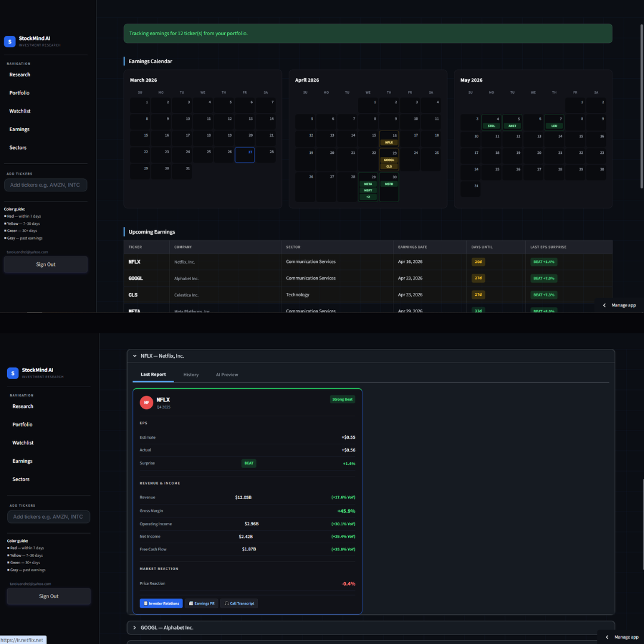Viewport: 644px width, 644px height.
Task: Select the GOOGL badge on April 23 calendar cell
Action: point(389,160)
